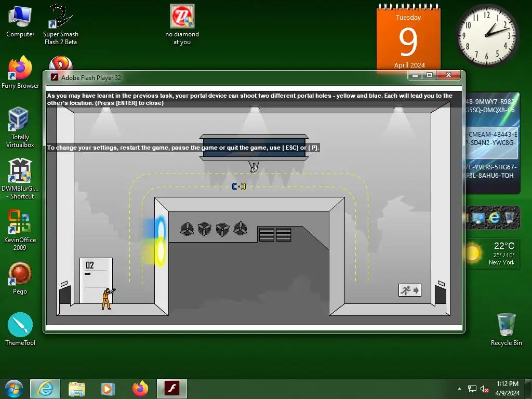Select the Flash Player taskbar button
This screenshot has height=399, width=532.
click(171, 389)
